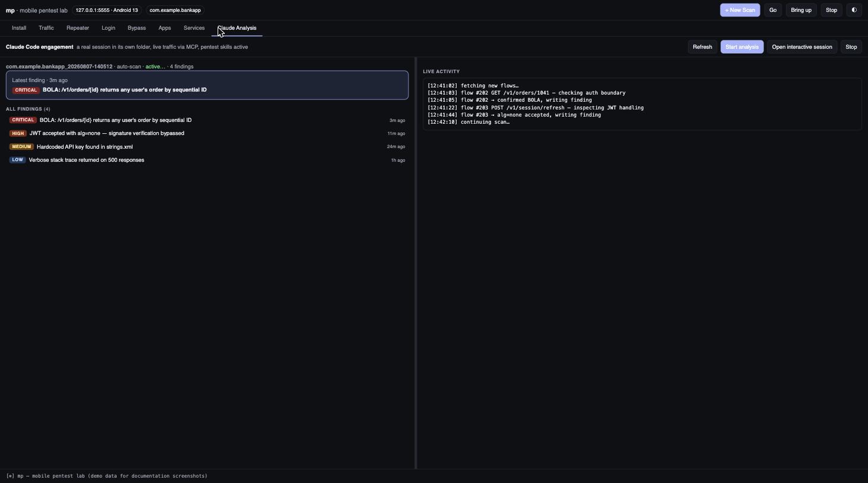Select the Claude Analysis tab
Image resolution: width=868 pixels, height=483 pixels.
(237, 28)
